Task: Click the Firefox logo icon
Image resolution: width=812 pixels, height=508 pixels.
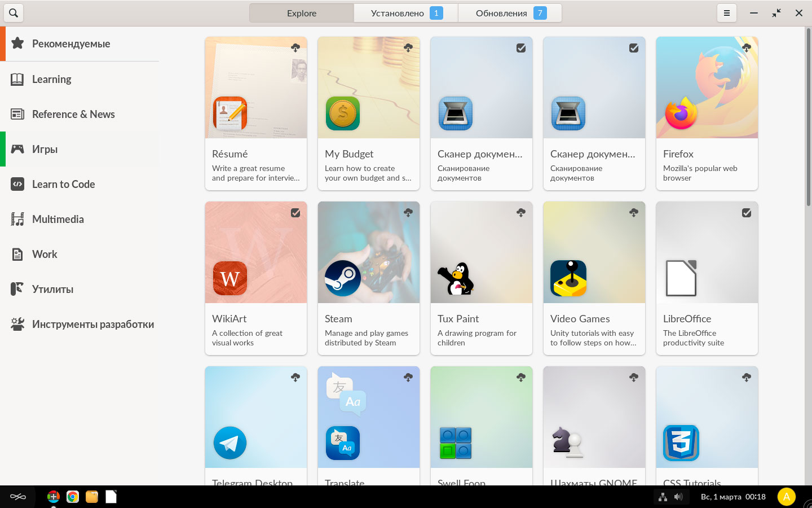Action: click(x=681, y=113)
